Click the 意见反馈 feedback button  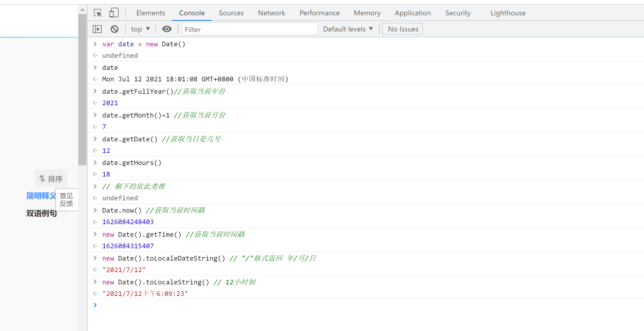point(66,200)
